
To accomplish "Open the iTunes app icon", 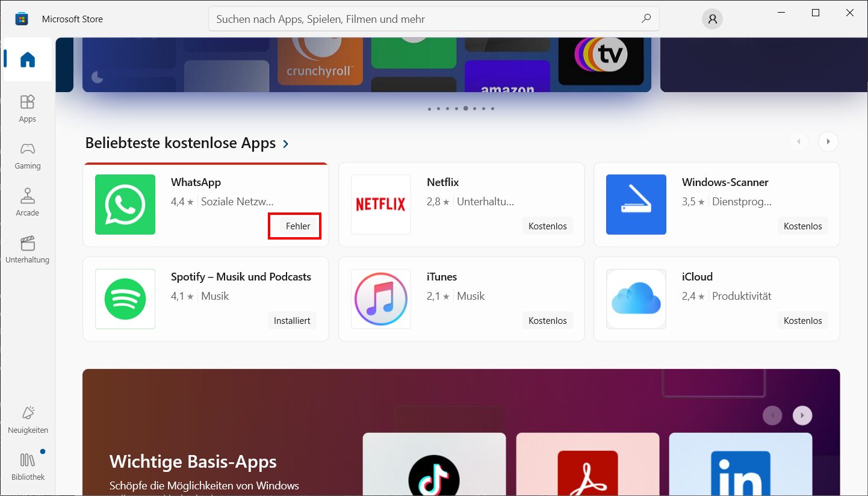I will click(x=381, y=299).
